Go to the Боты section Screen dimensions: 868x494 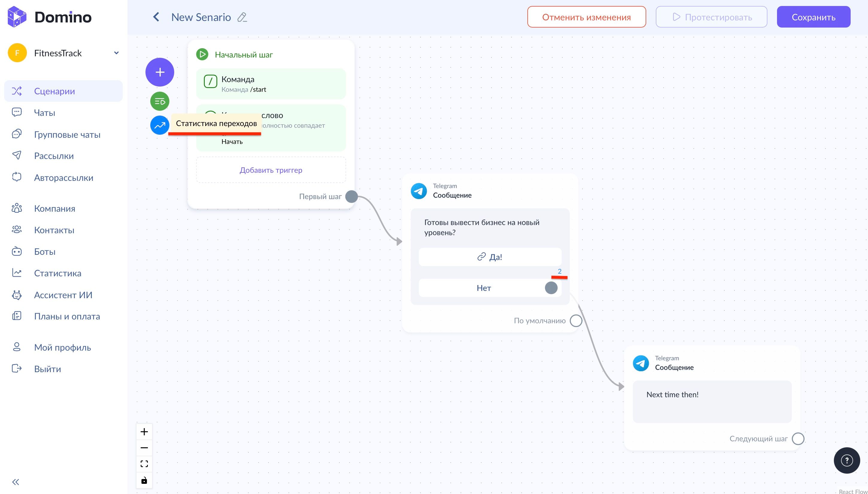point(45,252)
